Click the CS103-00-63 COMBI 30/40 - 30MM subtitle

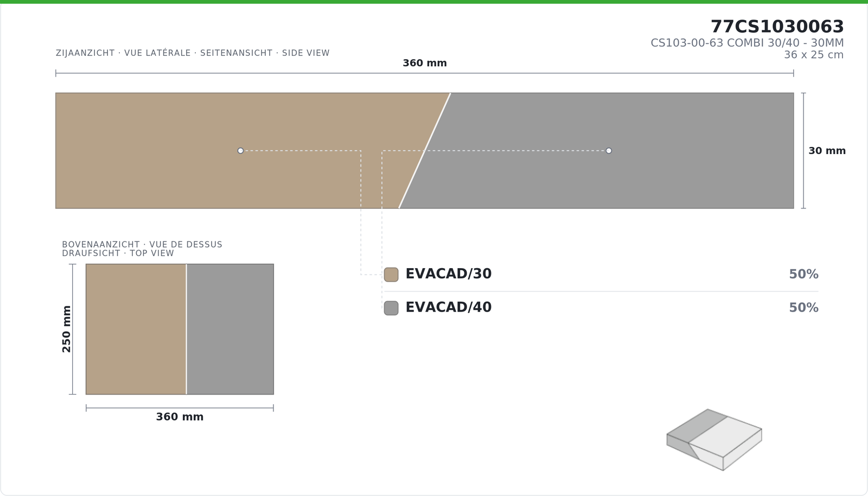[748, 43]
